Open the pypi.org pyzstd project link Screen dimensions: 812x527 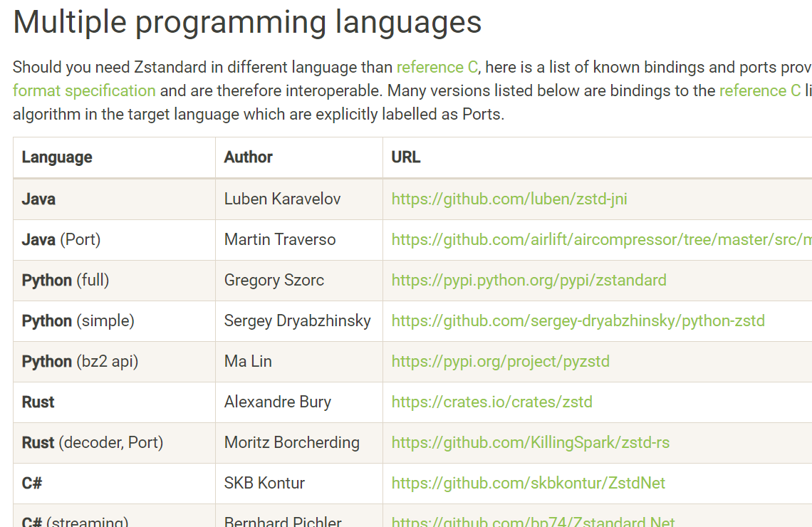[x=500, y=362]
